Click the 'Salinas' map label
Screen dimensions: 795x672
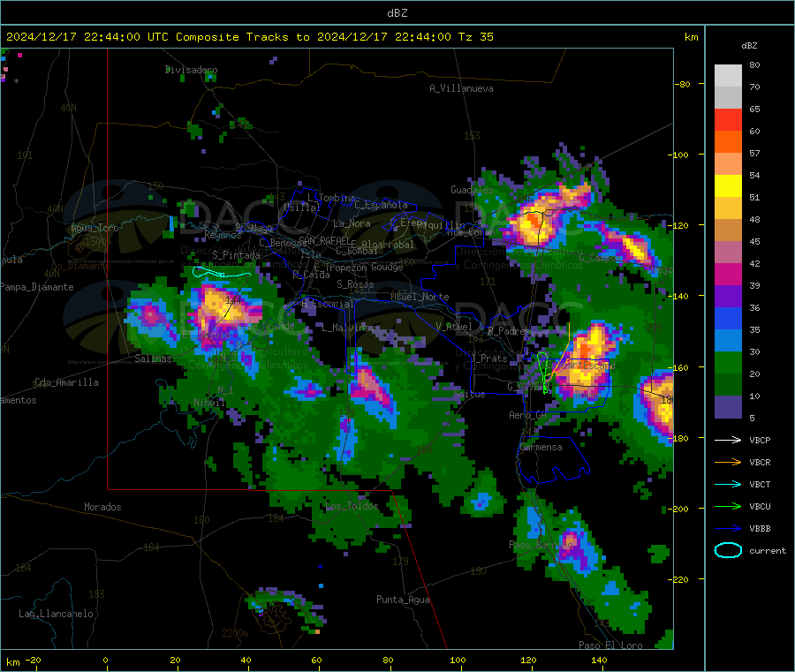click(153, 359)
